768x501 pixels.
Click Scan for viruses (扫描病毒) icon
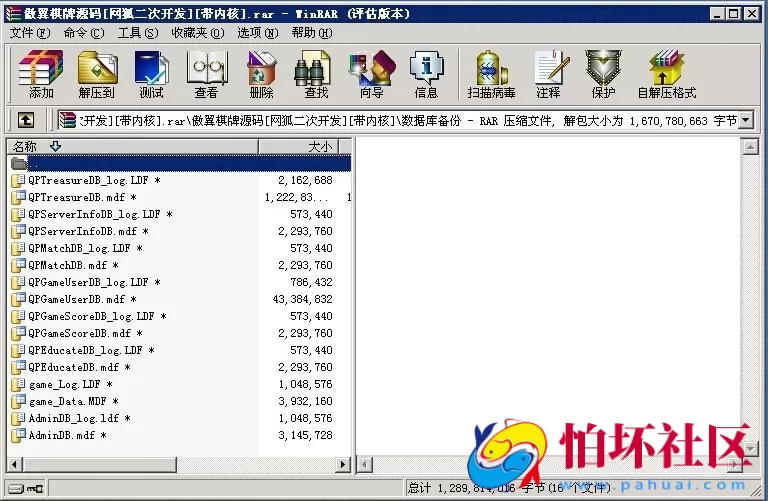tap(491, 74)
